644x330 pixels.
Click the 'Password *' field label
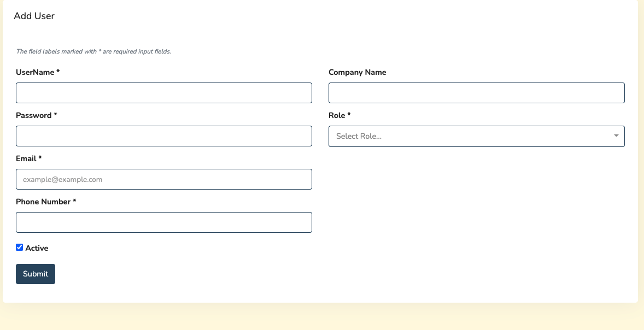[36, 115]
